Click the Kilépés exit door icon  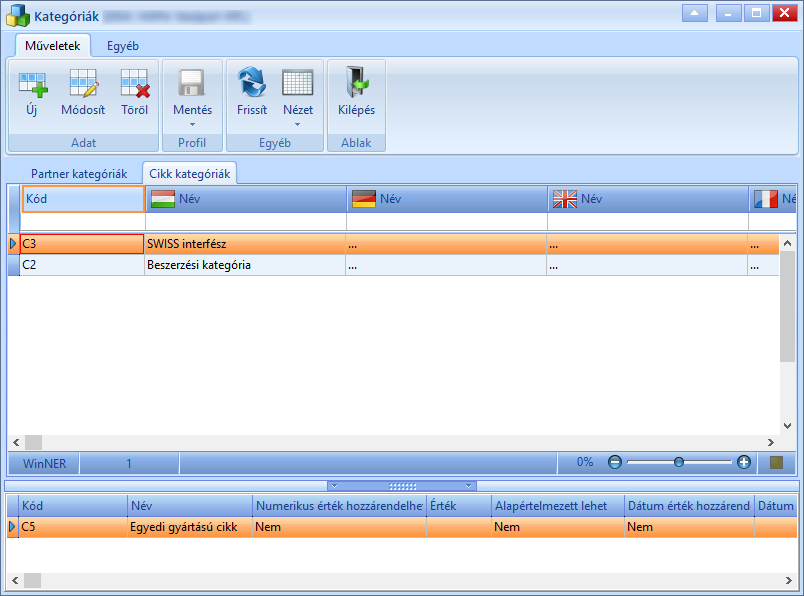(x=357, y=82)
